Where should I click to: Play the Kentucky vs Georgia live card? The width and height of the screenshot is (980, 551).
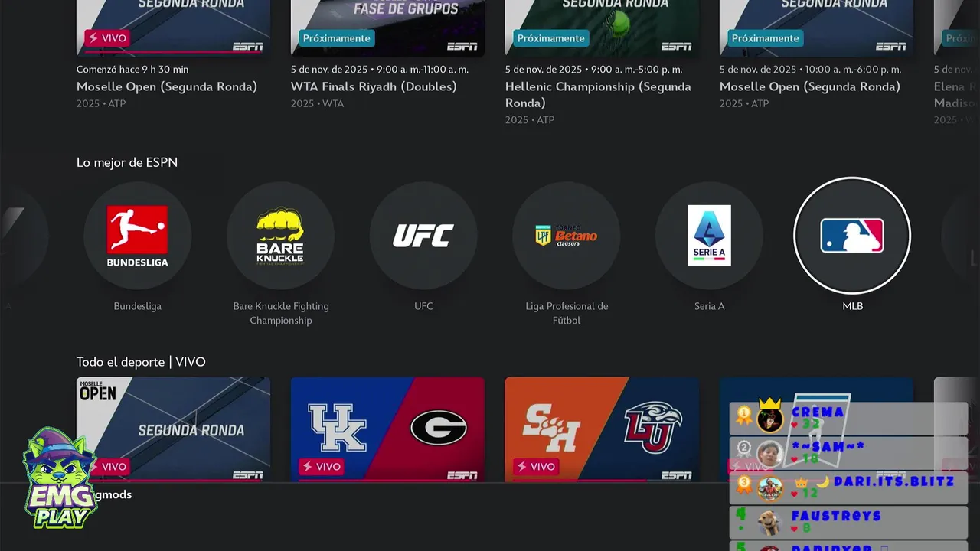[387, 429]
